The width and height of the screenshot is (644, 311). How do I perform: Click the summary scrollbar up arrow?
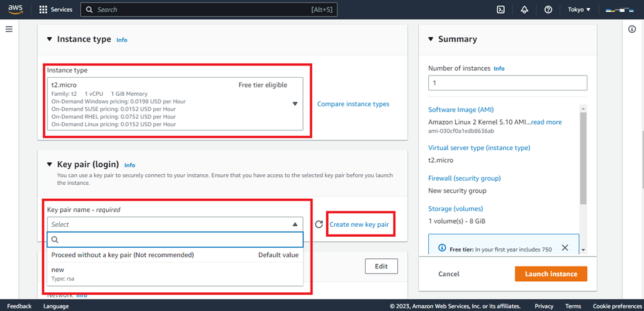click(x=583, y=108)
